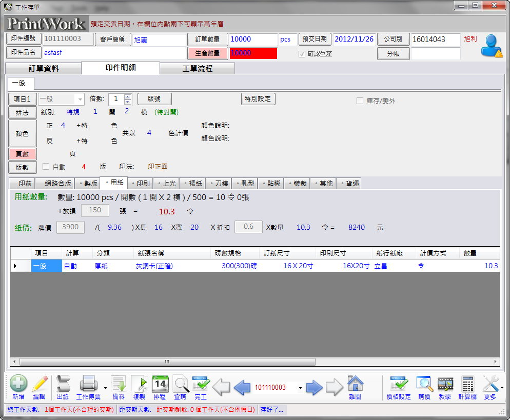
Task: Open the 工作傳票 dropdown arrow
Action: point(105,388)
